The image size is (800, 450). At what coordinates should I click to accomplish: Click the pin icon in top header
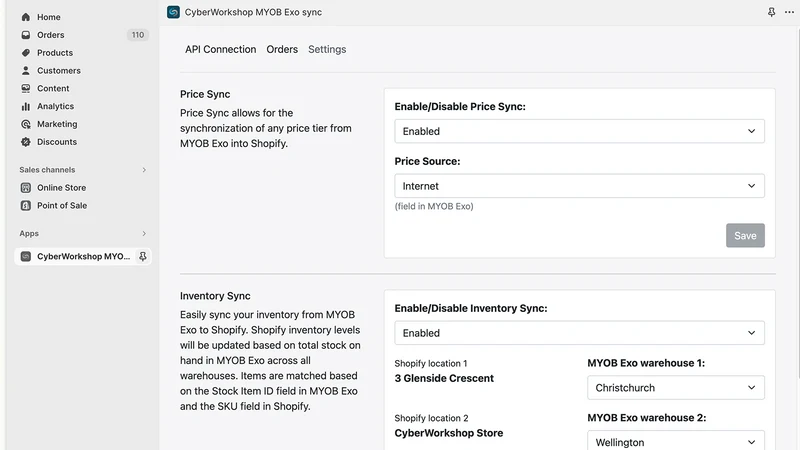[x=771, y=12]
